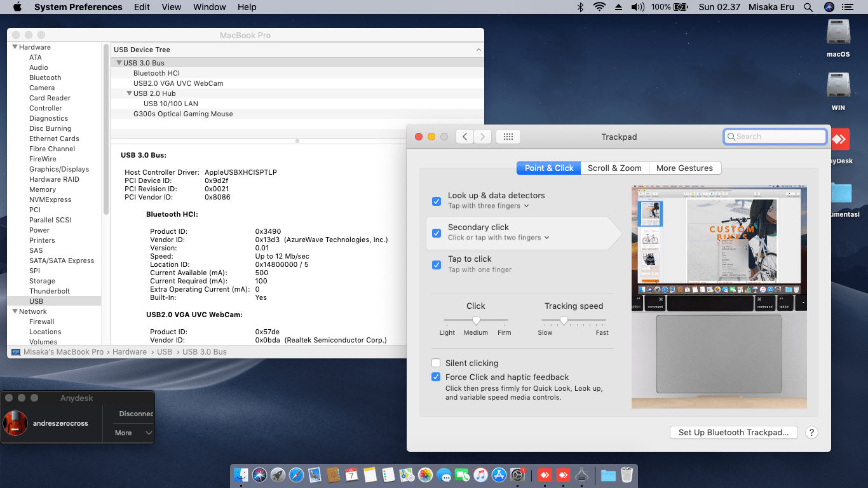Viewport: 868px width, 488px height.
Task: Open App Store from the Dock
Action: [x=499, y=475]
